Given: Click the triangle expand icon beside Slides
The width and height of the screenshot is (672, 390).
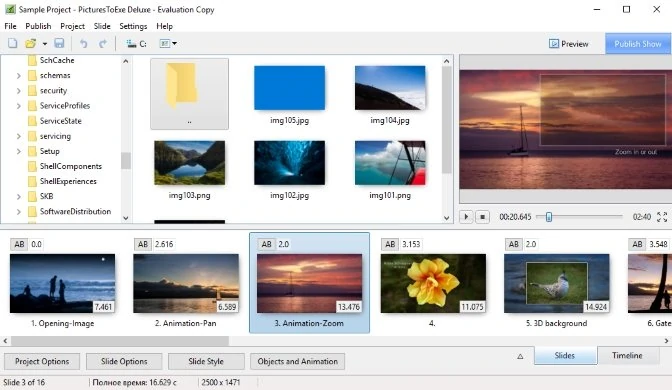Looking at the screenshot, I should coord(520,356).
